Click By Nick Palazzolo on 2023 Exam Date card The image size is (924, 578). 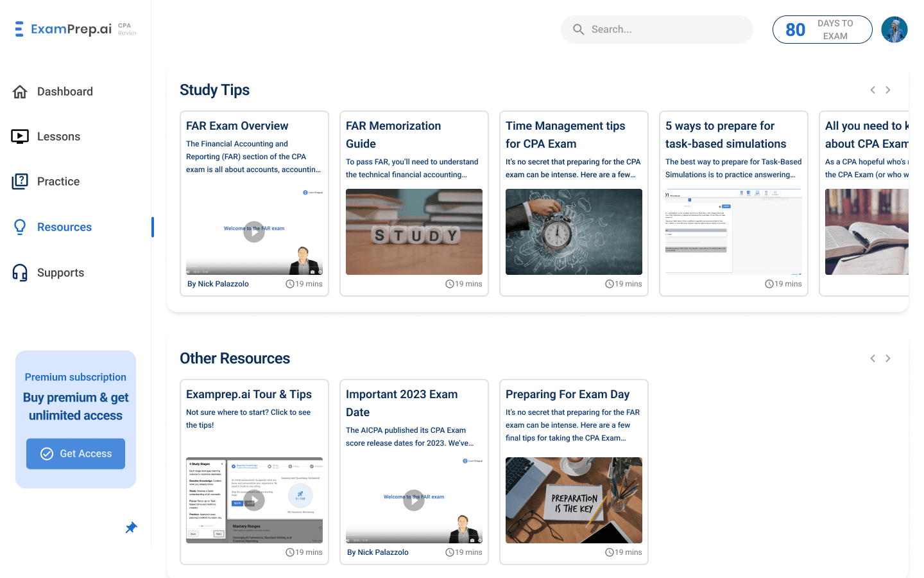[378, 552]
